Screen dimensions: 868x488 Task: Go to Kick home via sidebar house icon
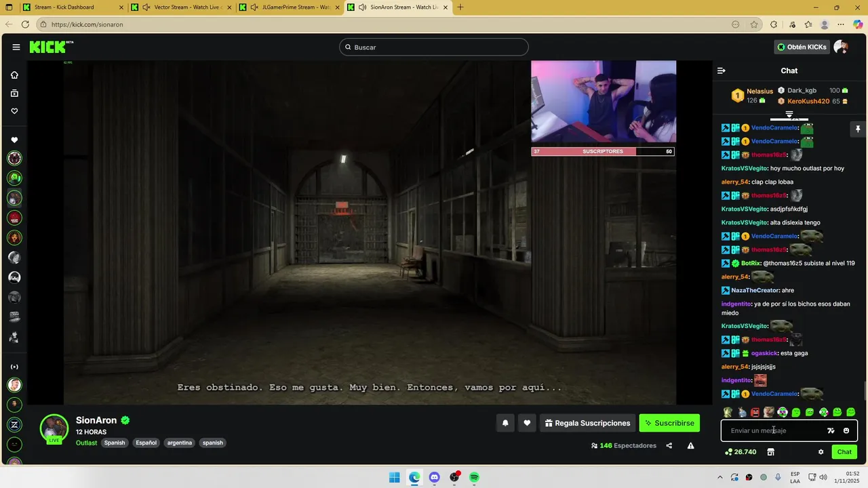[x=14, y=75]
